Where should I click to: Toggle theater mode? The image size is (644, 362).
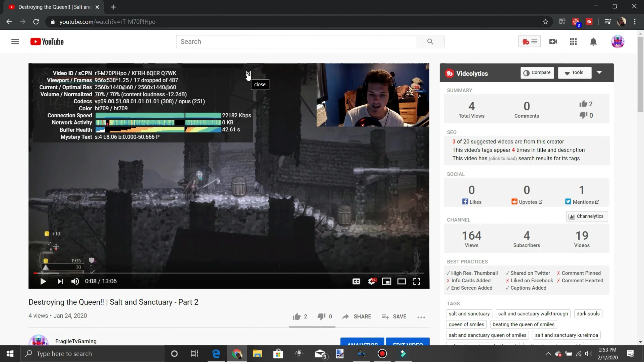pyautogui.click(x=401, y=281)
